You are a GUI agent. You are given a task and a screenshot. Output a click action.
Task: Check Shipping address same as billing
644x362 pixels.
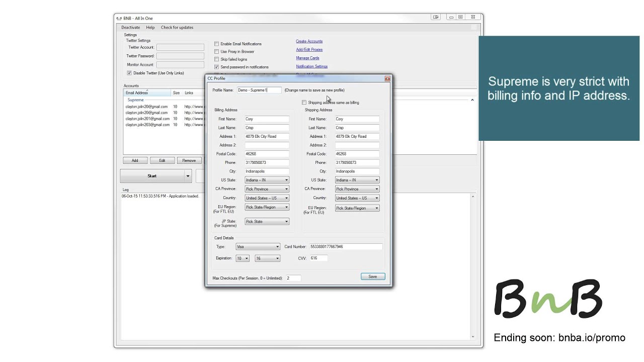point(304,103)
